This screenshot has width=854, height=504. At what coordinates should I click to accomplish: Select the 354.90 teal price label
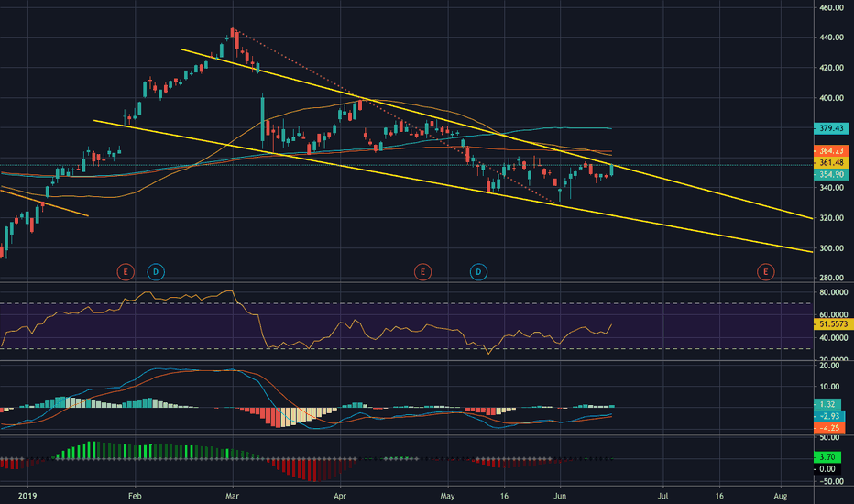pyautogui.click(x=831, y=174)
